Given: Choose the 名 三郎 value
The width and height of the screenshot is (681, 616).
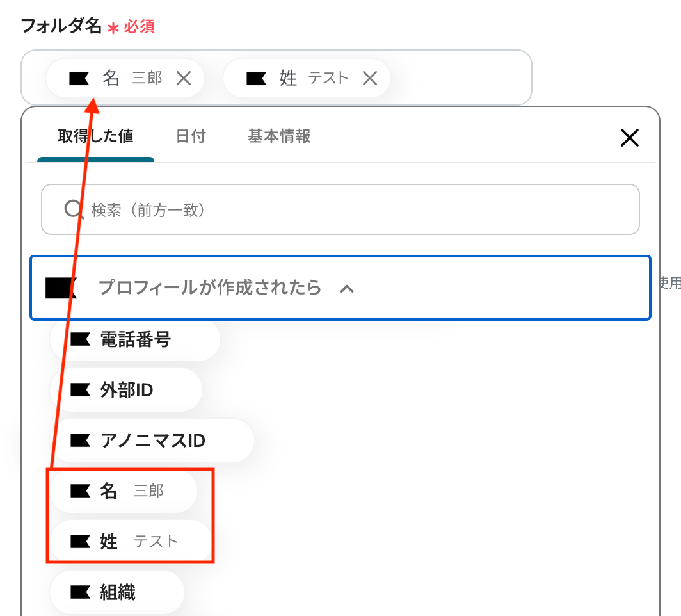Looking at the screenshot, I should tap(124, 491).
